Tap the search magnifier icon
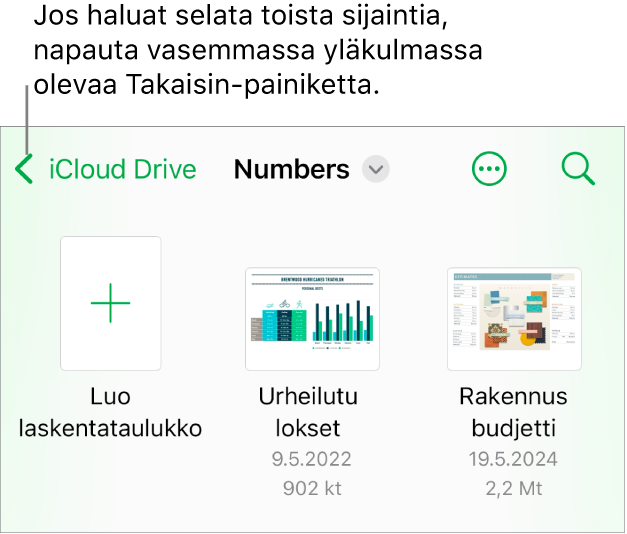Image resolution: width=627 pixels, height=534 pixels. click(x=578, y=169)
